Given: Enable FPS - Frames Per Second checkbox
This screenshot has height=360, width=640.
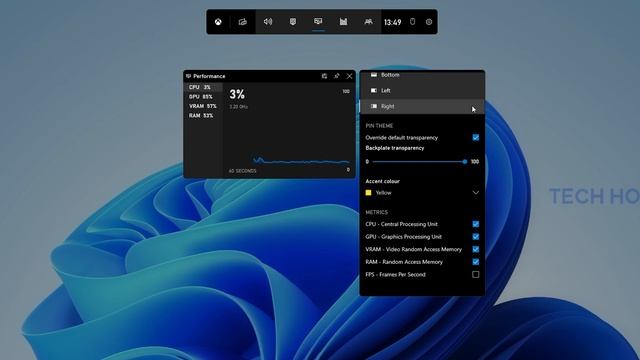Looking at the screenshot, I should pyautogui.click(x=476, y=275).
